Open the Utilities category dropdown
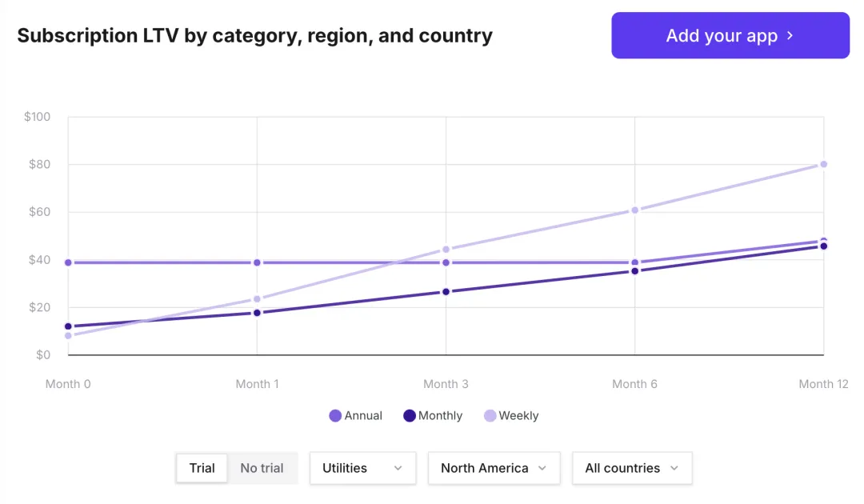Screen dimensions: 864x504 click(x=362, y=468)
